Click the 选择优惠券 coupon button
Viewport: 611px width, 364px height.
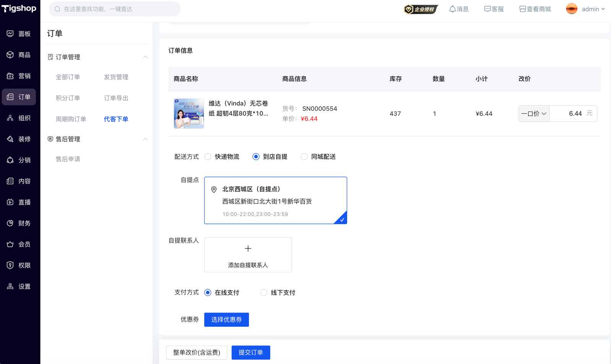pyautogui.click(x=226, y=320)
